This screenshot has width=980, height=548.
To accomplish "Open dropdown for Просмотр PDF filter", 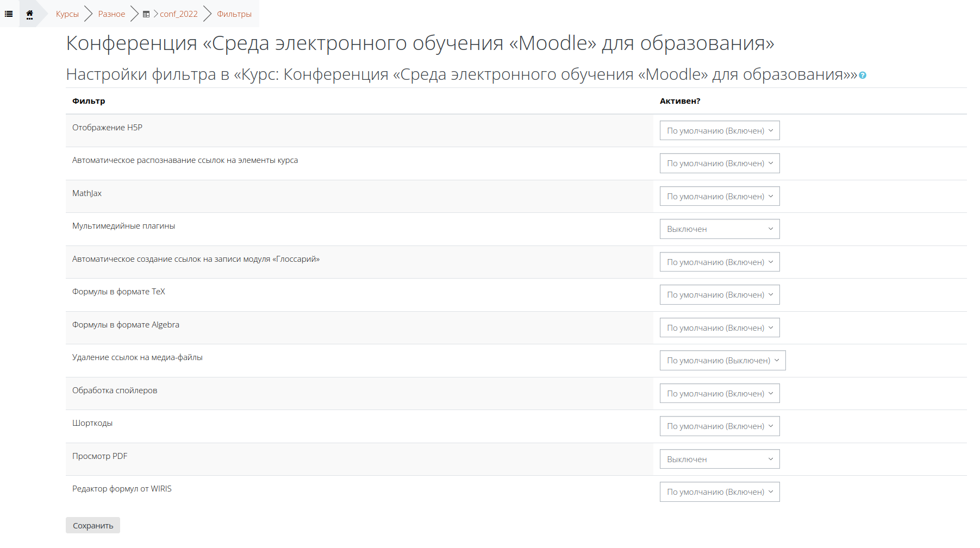I will click(x=720, y=459).
